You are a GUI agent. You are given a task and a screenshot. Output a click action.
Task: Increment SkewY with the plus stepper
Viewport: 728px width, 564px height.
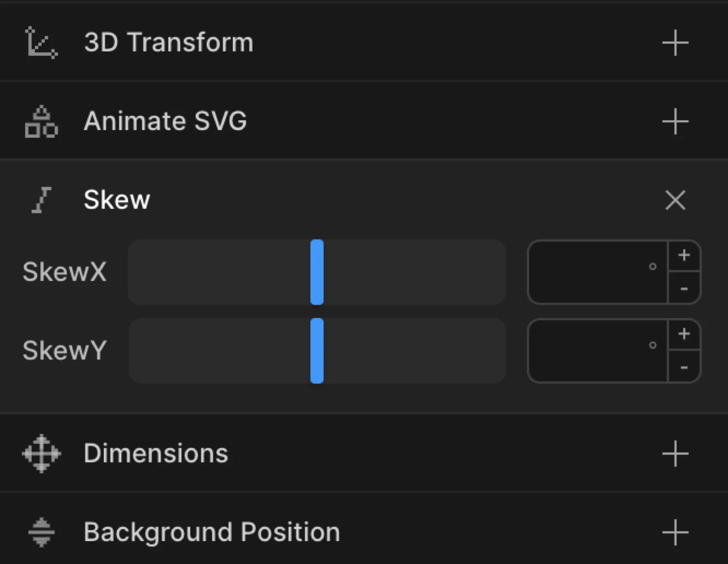[x=684, y=333]
